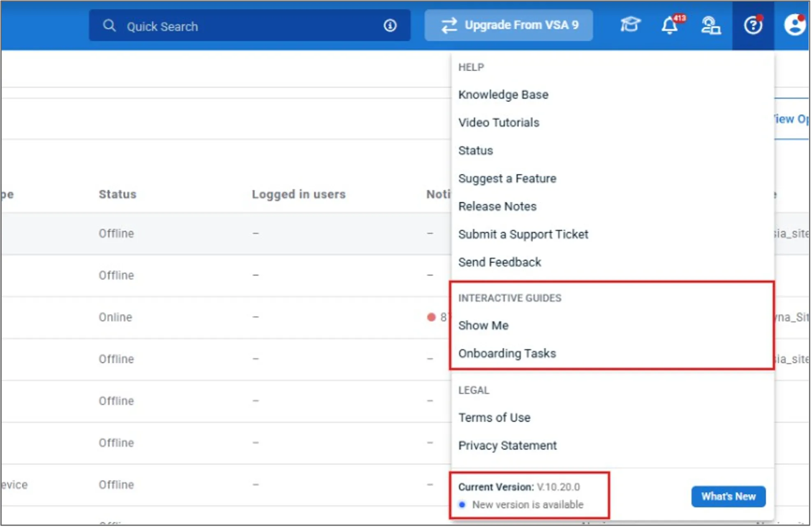Screen dimensions: 812x529
Task: Click the Quick Search info icon
Action: [390, 25]
